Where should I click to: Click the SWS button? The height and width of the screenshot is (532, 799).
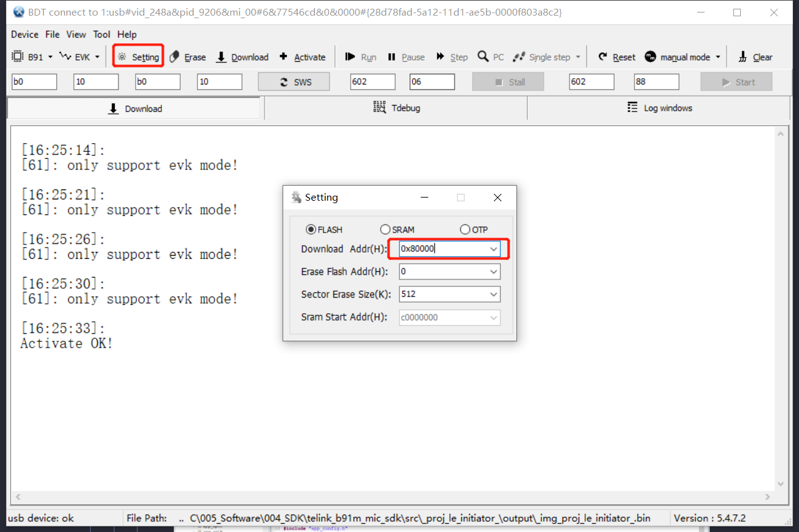pyautogui.click(x=294, y=82)
